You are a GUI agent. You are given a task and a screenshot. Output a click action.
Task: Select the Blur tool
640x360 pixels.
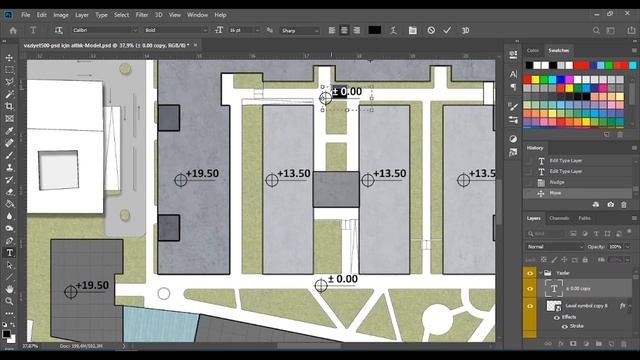coord(9,216)
